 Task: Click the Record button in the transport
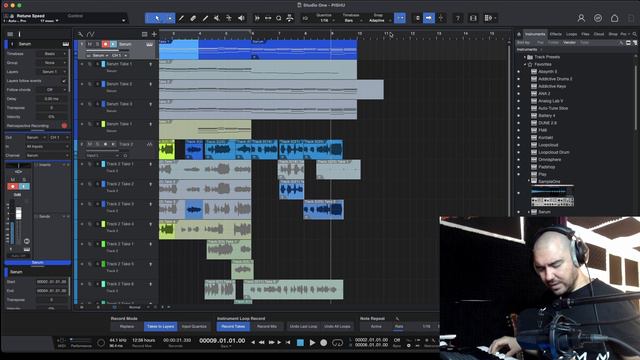point(324,343)
